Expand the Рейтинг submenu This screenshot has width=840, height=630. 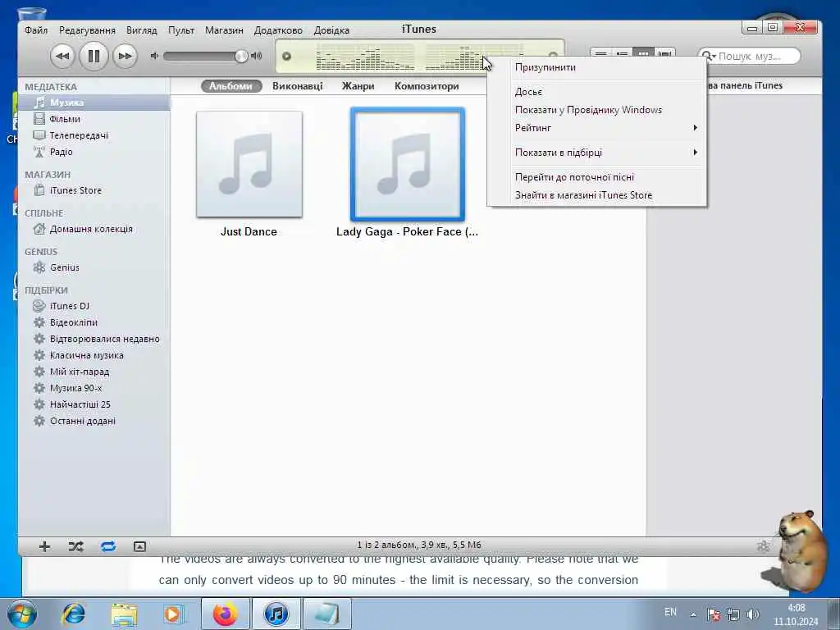click(597, 128)
